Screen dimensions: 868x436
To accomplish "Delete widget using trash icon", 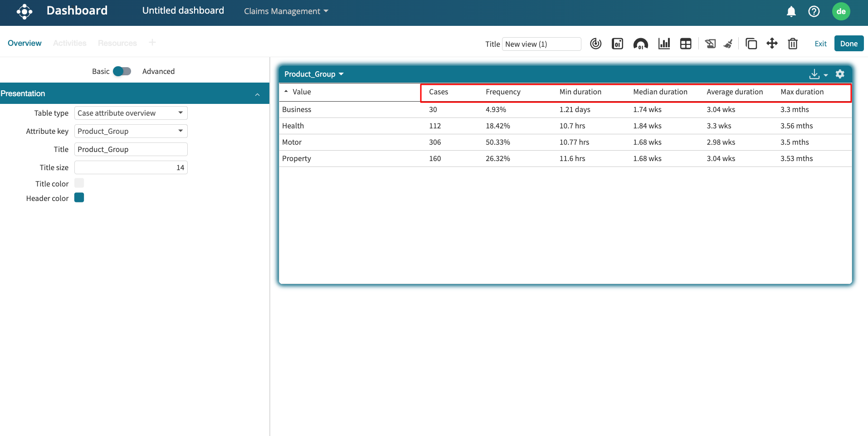I will click(792, 44).
